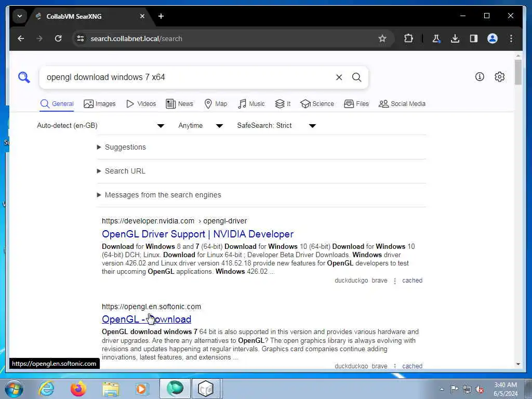
Task: Click the scrollbar down arrow
Action: (x=518, y=364)
